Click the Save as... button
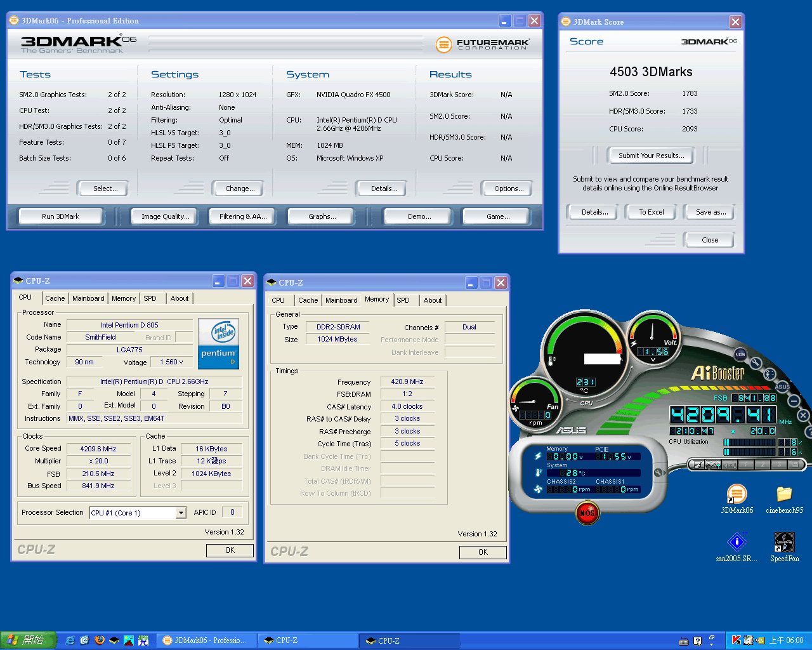Screen dimensions: 812x650 (x=710, y=212)
